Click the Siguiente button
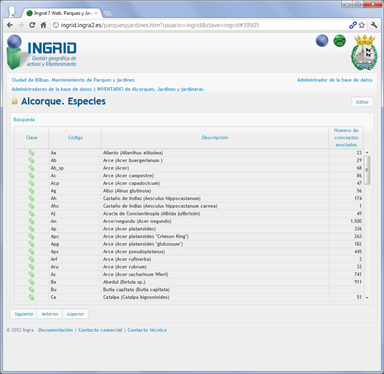This screenshot has height=374, width=384. (24, 314)
